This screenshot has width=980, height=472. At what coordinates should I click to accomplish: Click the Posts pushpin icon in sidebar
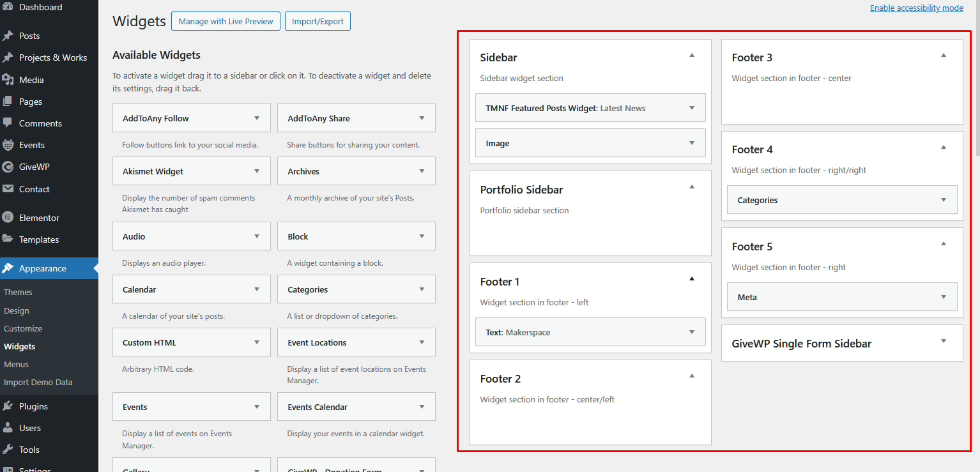click(8, 36)
